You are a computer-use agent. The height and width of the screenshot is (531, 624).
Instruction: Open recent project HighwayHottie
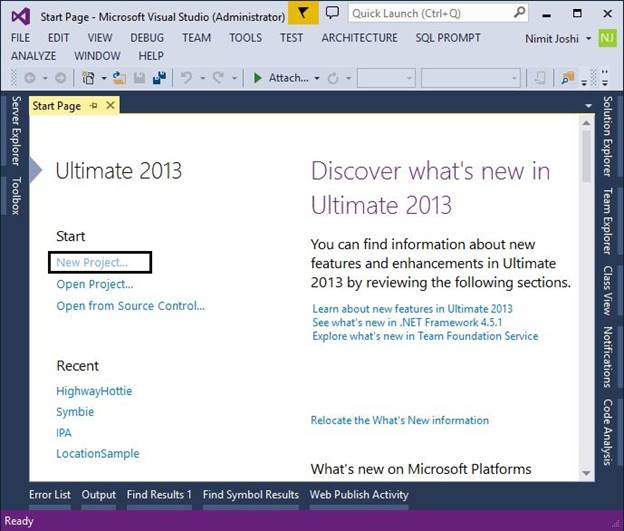[x=94, y=391]
